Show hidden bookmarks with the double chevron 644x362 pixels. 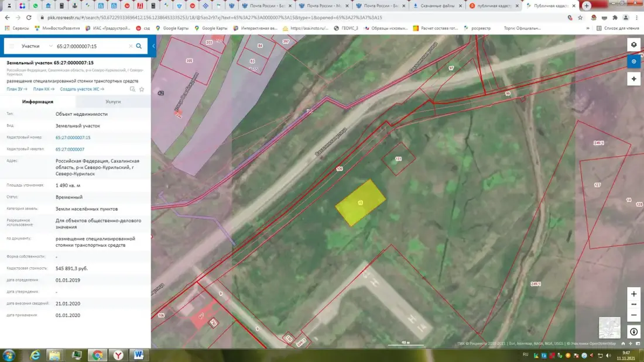pyautogui.click(x=588, y=28)
